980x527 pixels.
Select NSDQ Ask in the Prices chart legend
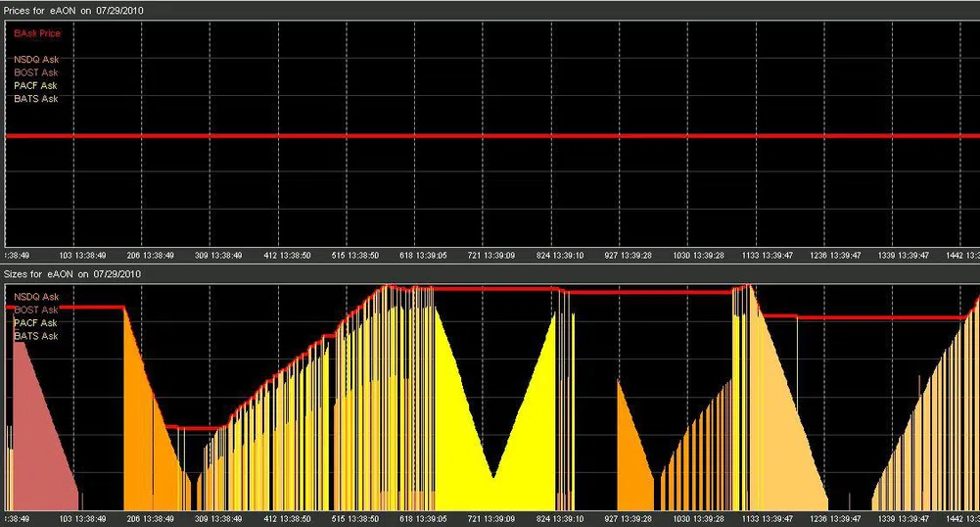click(x=35, y=59)
